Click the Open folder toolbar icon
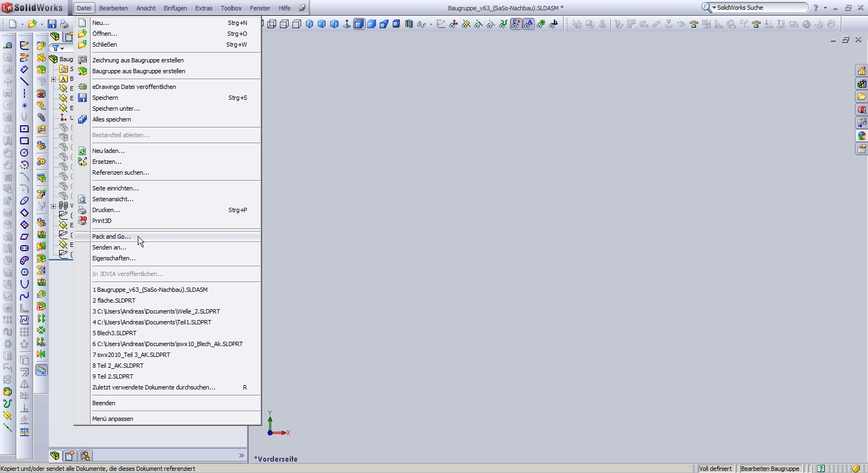868x473 pixels. coord(32,24)
